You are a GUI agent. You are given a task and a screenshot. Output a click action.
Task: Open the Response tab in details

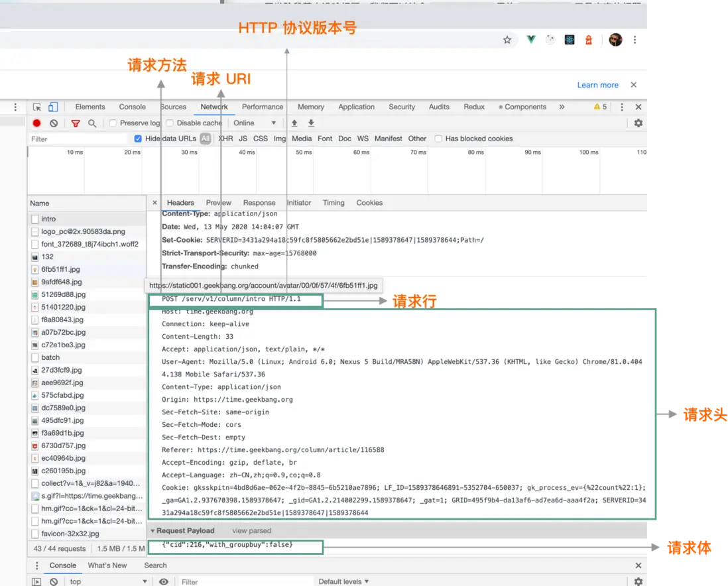point(259,202)
